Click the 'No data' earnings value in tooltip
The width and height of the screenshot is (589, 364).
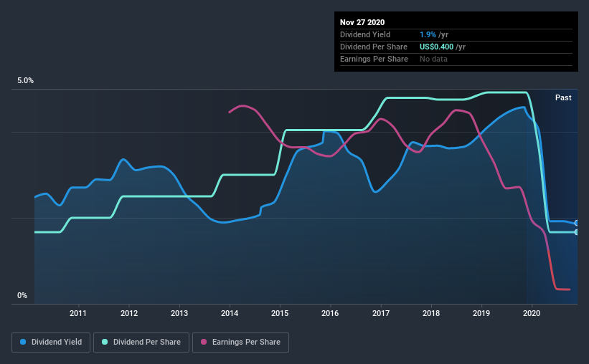[x=433, y=59]
